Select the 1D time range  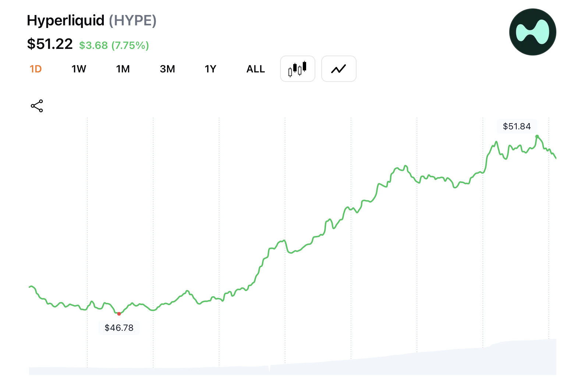tap(36, 69)
